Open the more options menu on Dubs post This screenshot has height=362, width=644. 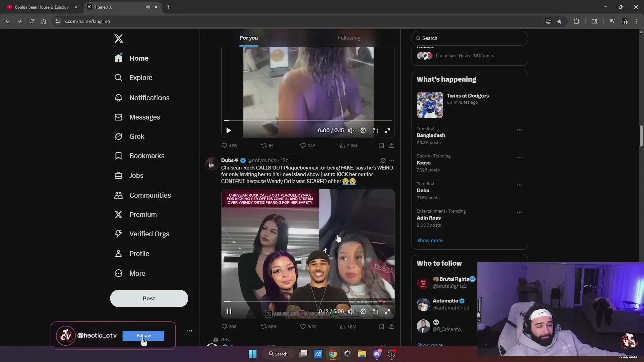[392, 161]
